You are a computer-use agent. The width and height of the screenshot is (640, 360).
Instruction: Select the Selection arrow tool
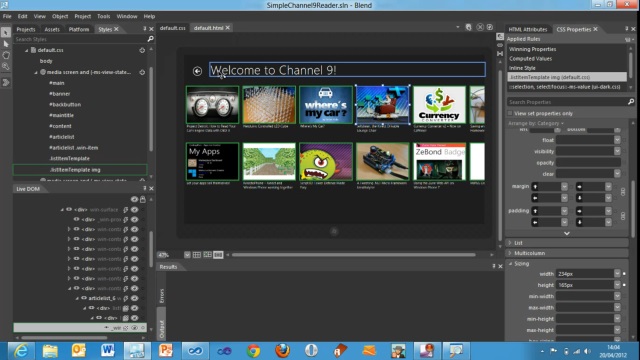pos(6,32)
